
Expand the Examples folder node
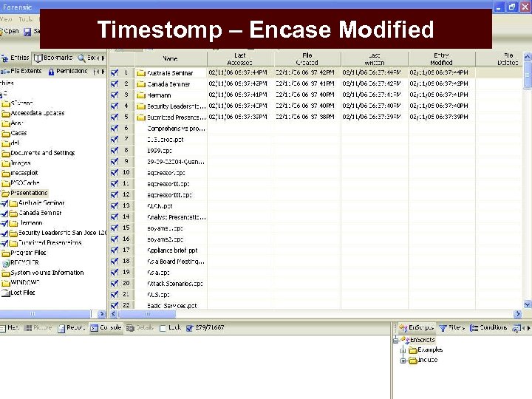[x=403, y=350]
